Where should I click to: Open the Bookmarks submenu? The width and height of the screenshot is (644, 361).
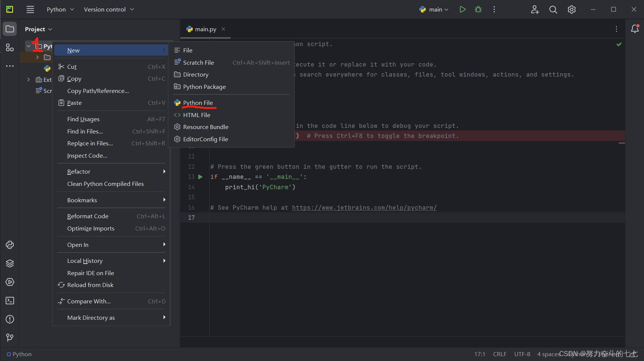(111, 200)
